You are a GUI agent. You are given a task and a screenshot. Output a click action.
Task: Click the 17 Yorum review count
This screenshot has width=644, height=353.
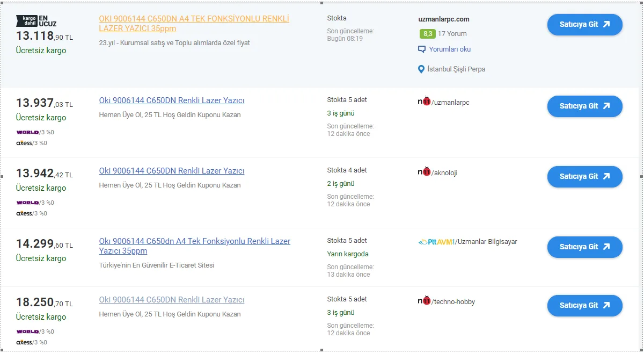tap(452, 34)
